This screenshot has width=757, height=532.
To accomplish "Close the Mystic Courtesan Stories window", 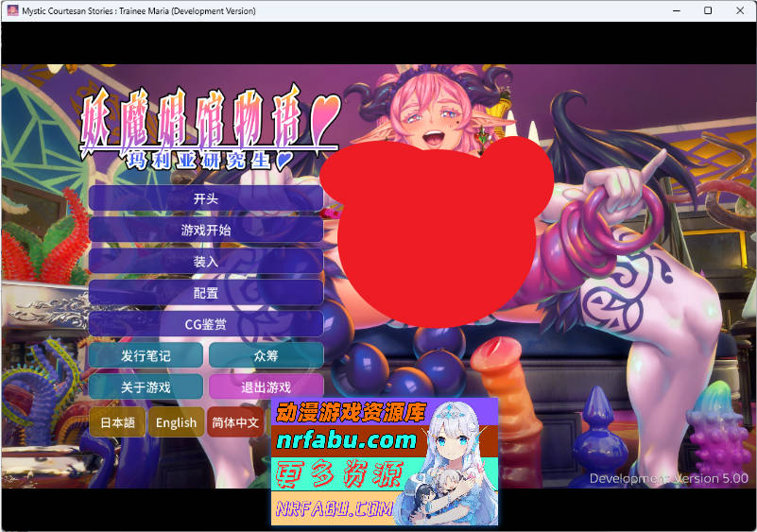I will click(x=740, y=10).
